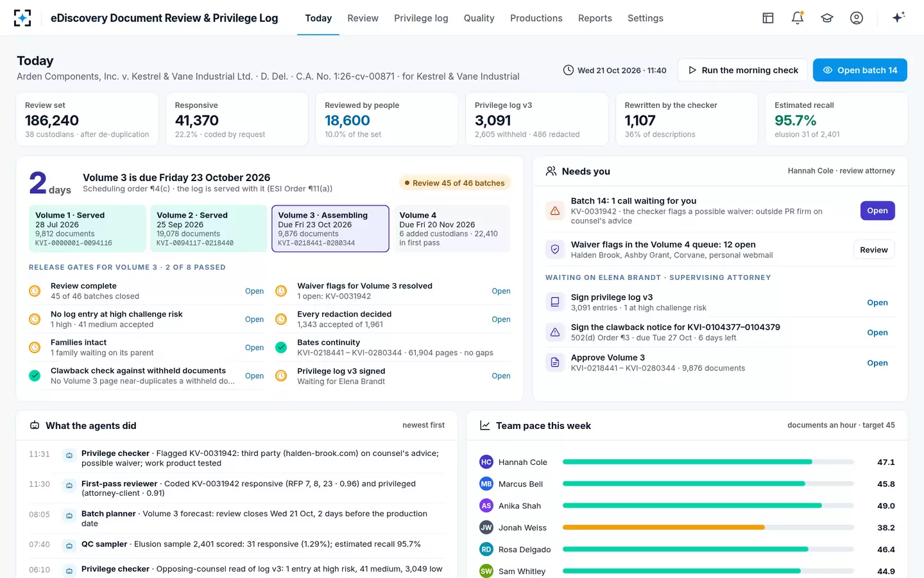Select the Volume 4 card
The height and width of the screenshot is (578, 924).
(x=452, y=229)
